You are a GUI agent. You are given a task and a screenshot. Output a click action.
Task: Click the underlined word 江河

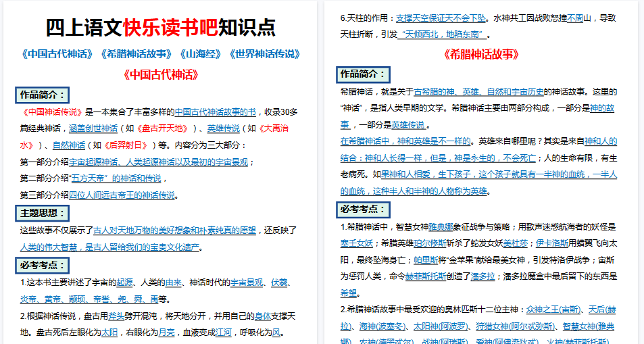click(x=224, y=332)
